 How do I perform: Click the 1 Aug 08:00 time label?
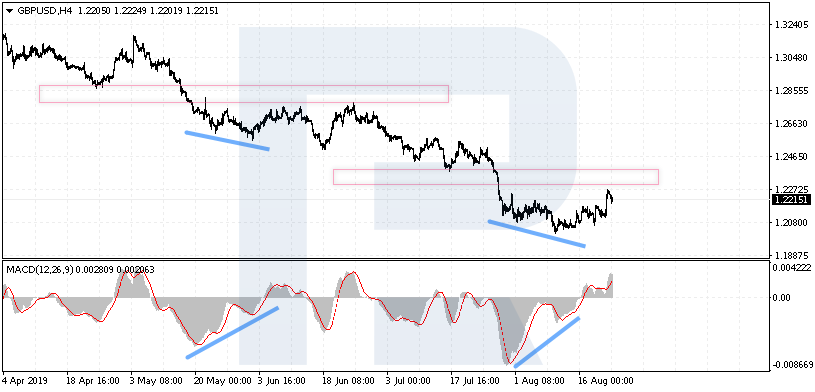[x=541, y=381]
